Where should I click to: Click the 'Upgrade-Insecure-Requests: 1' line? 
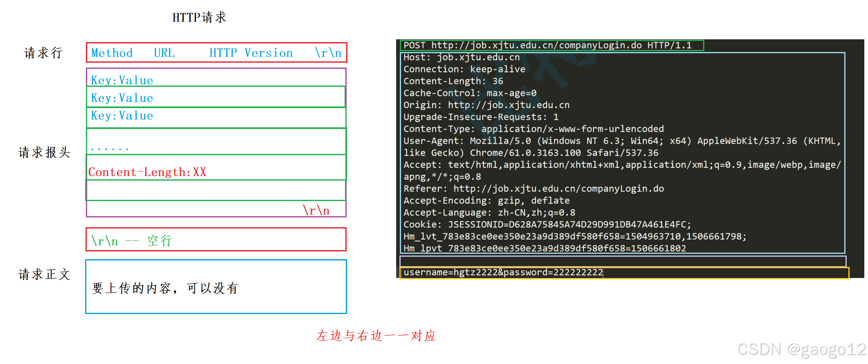click(481, 117)
